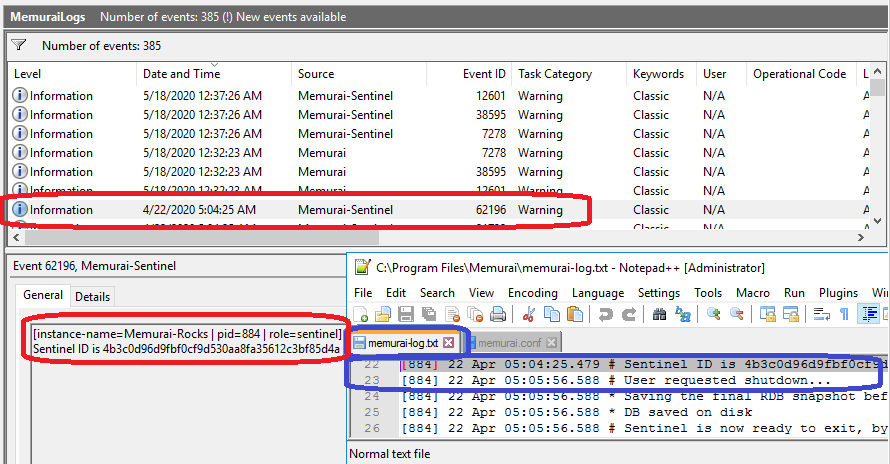The image size is (890, 464).
Task: Click the Paste clipboard icon
Action: coord(574,314)
